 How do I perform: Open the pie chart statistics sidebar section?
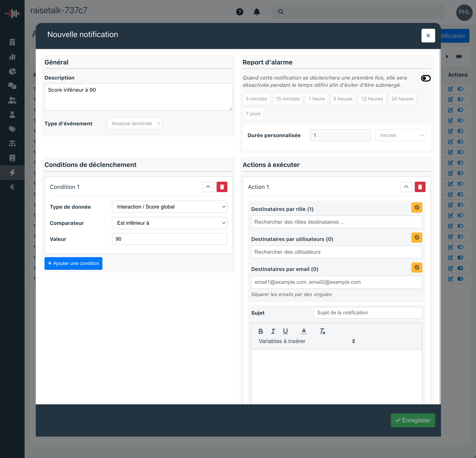[x=12, y=71]
